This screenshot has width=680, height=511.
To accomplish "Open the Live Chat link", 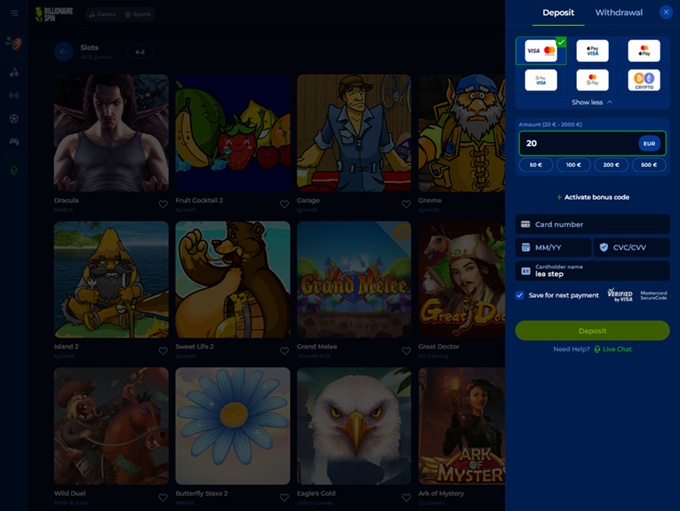I will [x=615, y=349].
